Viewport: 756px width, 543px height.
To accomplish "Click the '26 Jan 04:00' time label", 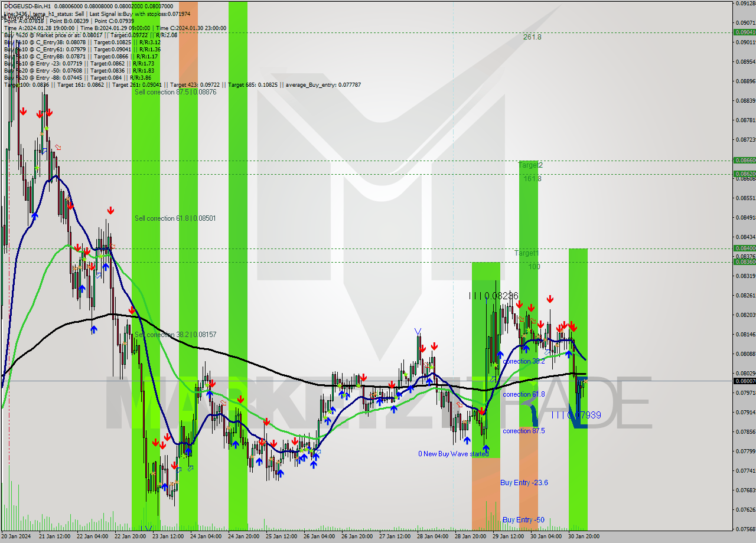I will (319, 537).
